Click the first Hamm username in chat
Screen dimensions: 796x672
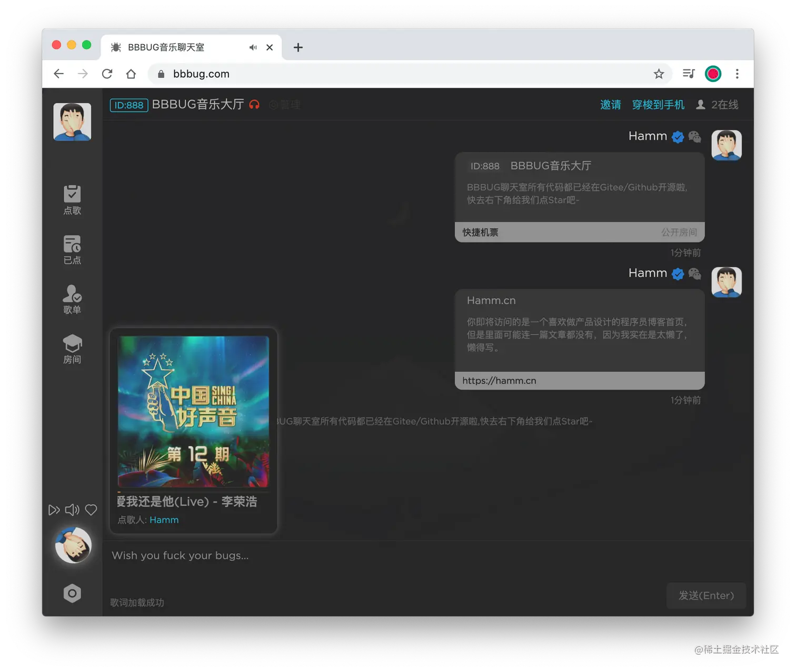648,136
